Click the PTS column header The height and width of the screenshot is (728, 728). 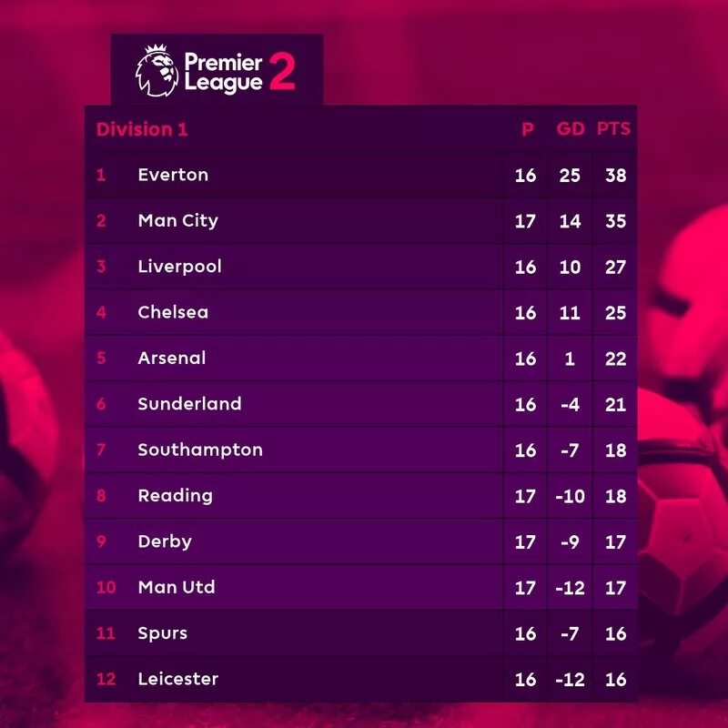613,129
